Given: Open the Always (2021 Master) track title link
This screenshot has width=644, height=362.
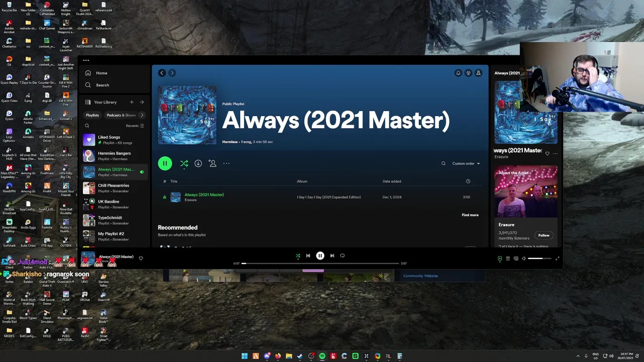Looking at the screenshot, I should [x=204, y=195].
